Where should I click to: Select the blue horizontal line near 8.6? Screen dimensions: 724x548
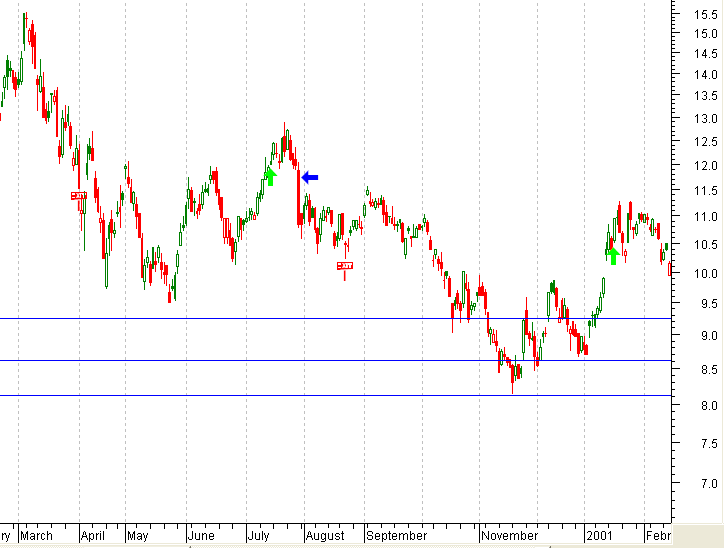(x=335, y=361)
